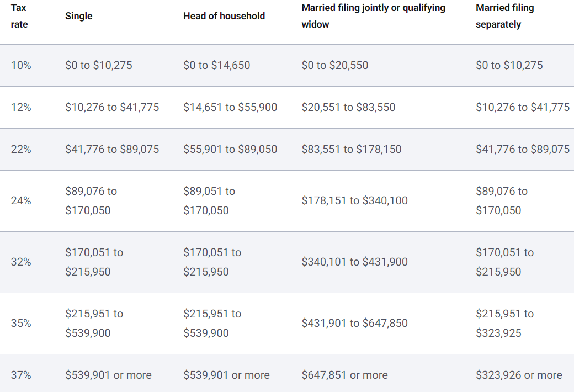Select the "Single" column header
The width and height of the screenshot is (574, 392).
point(79,16)
